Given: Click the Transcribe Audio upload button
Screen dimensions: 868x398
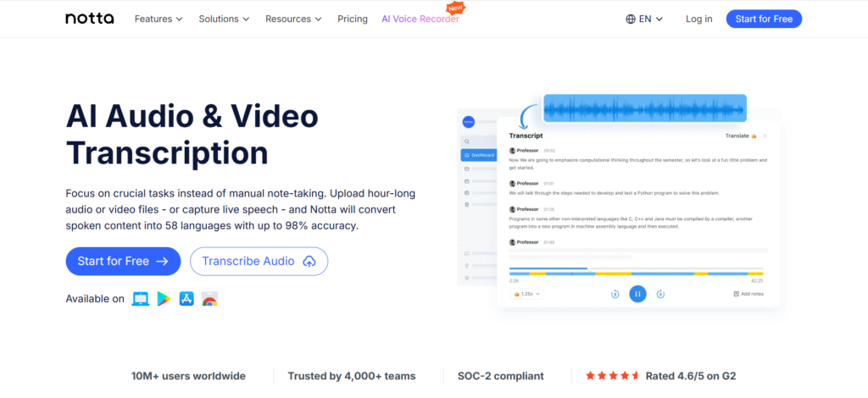Looking at the screenshot, I should point(259,262).
